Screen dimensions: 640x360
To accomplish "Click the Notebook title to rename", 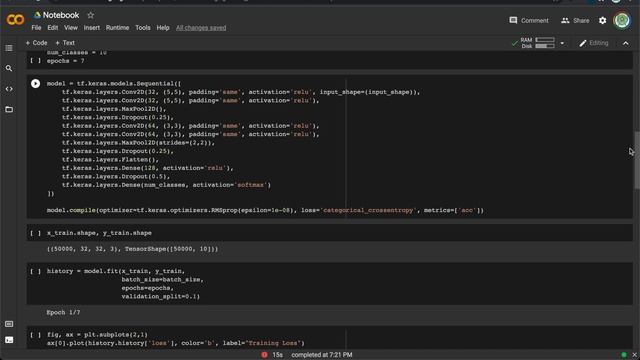I will click(x=61, y=15).
